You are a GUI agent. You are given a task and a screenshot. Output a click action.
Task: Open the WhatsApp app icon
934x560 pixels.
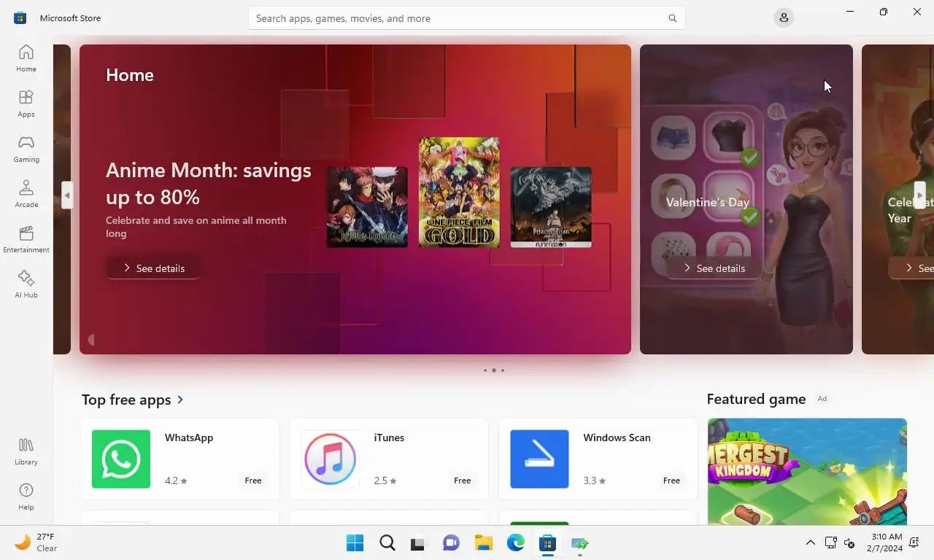click(x=121, y=459)
